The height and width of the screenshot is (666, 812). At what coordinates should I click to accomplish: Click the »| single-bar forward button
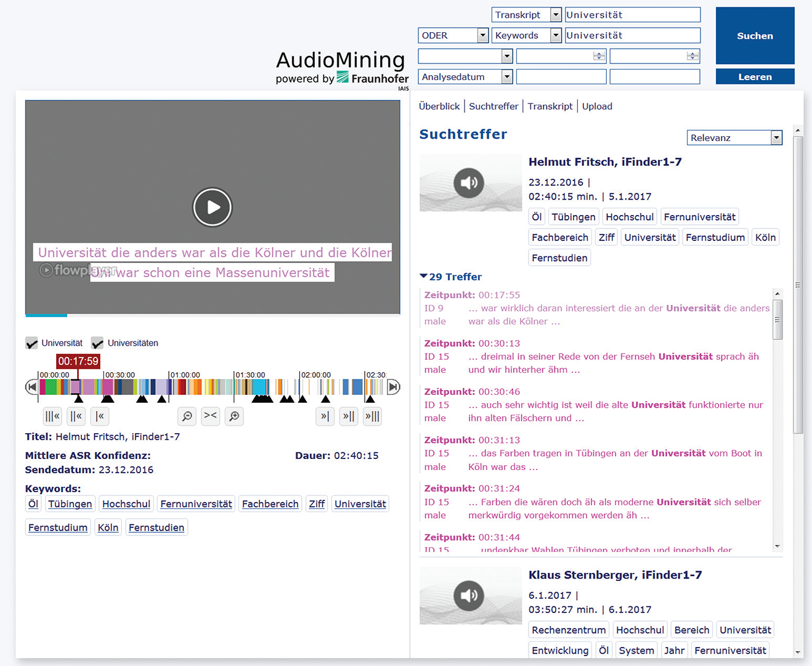tap(325, 416)
